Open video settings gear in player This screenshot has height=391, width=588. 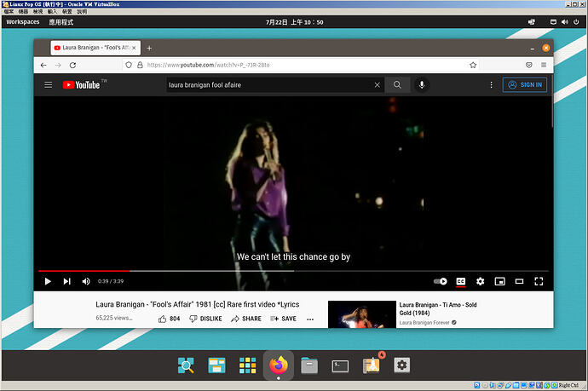[x=480, y=281]
